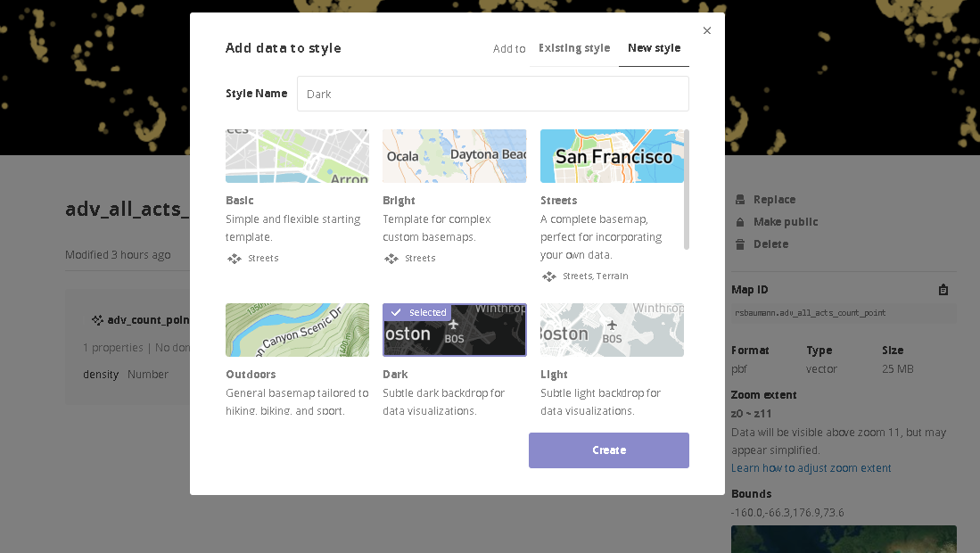Click the tileset icon under Bright

point(391,258)
